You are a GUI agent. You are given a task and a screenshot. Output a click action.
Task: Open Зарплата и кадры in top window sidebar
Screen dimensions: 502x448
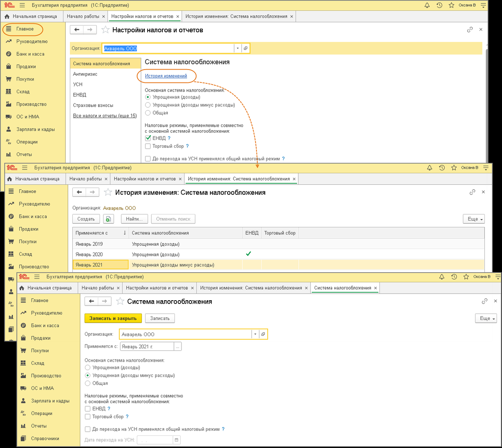pyautogui.click(x=36, y=129)
